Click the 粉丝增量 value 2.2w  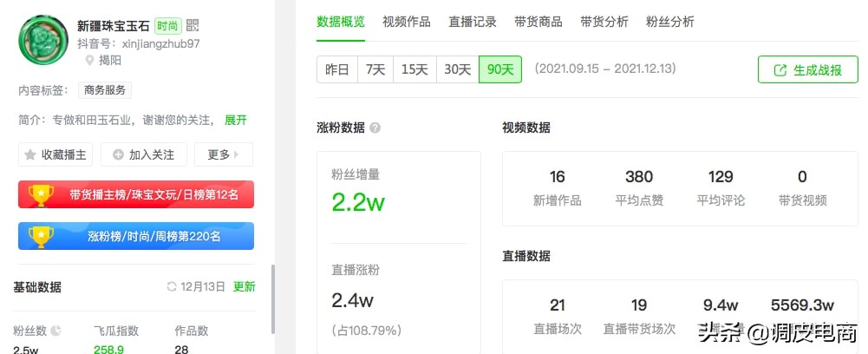point(358,203)
